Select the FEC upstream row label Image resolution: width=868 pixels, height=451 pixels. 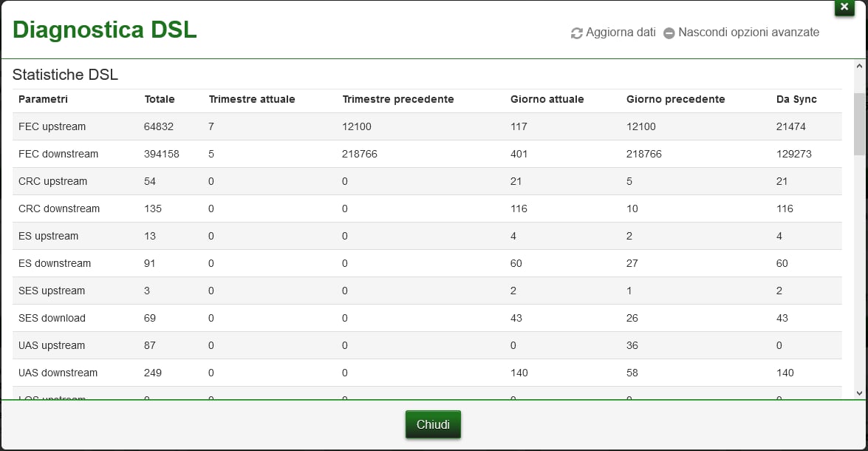coord(52,126)
